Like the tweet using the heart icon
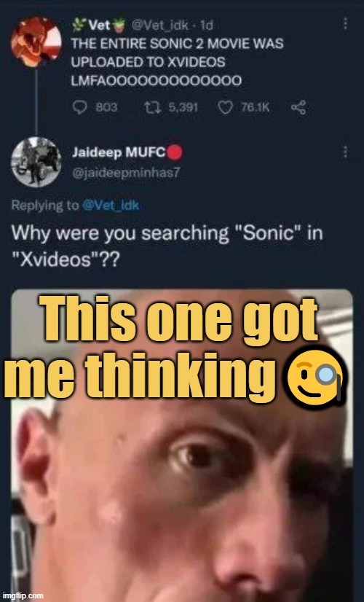Image resolution: width=364 pixels, height=602 pixels. 225,108
